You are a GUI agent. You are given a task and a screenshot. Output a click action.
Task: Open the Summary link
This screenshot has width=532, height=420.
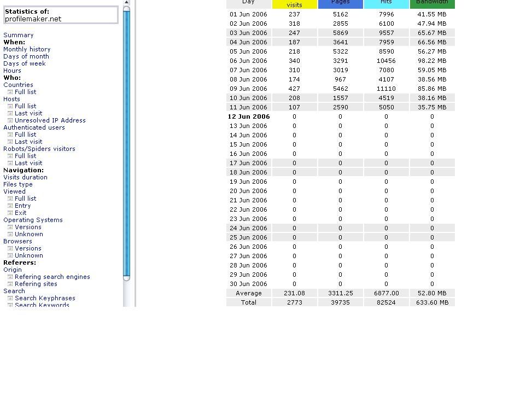(19, 35)
